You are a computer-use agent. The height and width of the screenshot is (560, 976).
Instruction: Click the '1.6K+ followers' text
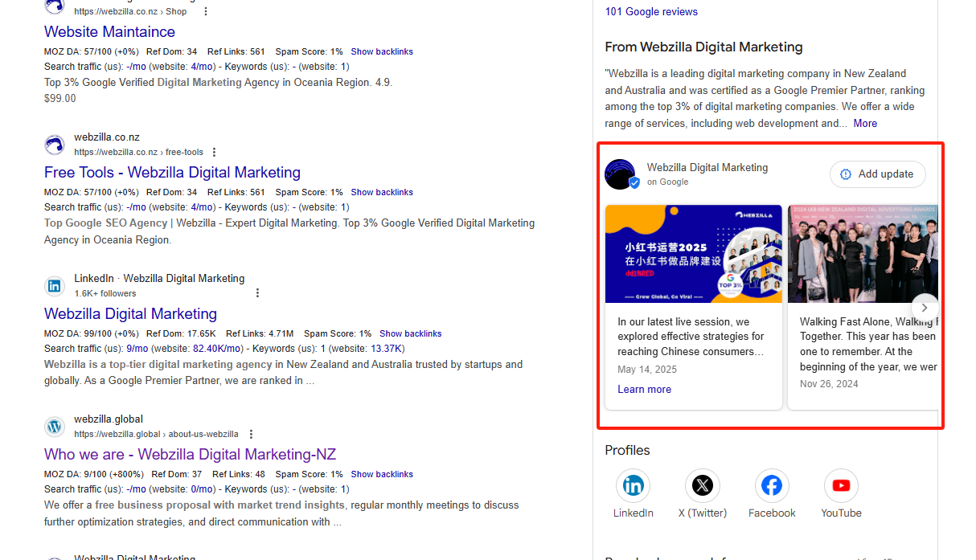click(x=105, y=294)
